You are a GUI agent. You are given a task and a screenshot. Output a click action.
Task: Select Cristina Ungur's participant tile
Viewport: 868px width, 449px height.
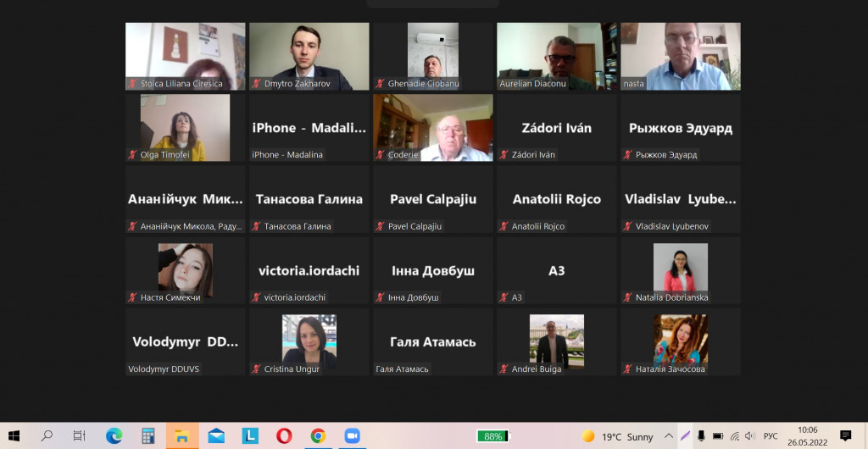tap(309, 342)
